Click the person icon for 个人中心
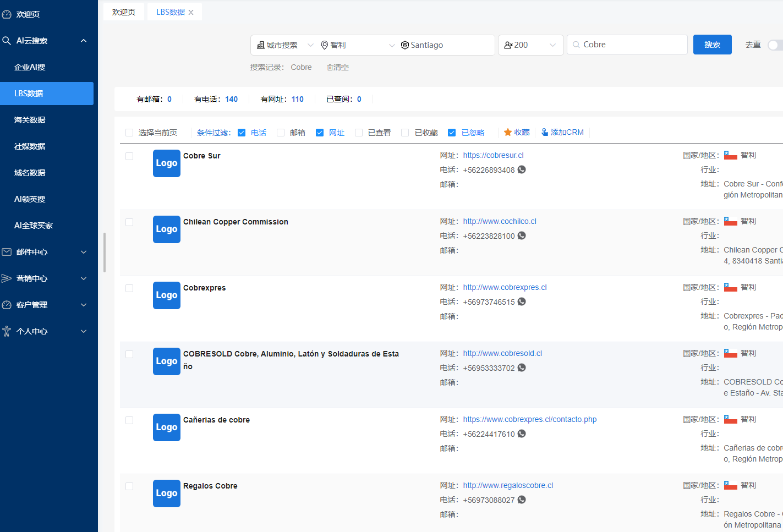This screenshot has width=783, height=532. (x=7, y=331)
